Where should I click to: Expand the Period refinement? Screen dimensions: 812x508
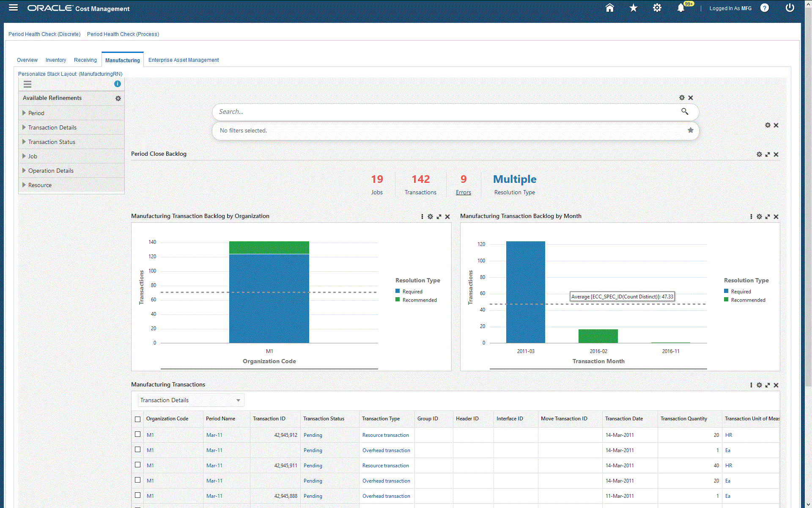pyautogui.click(x=24, y=113)
